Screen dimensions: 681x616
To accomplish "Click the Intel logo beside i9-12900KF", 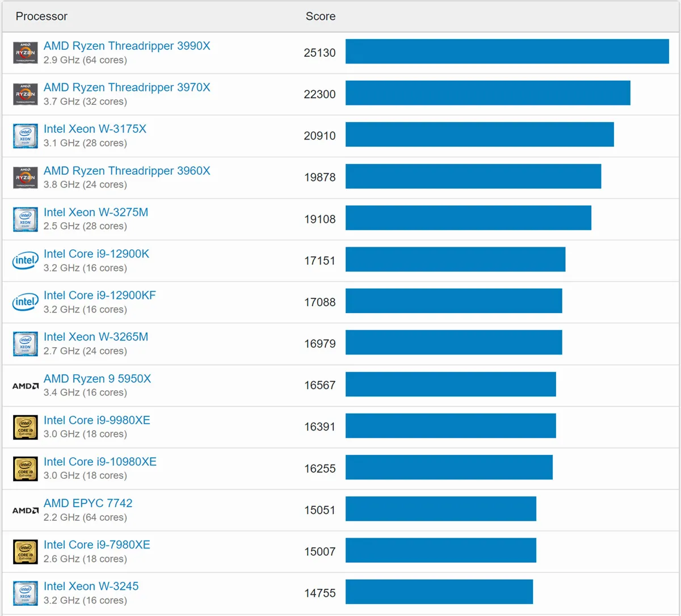I will point(26,302).
